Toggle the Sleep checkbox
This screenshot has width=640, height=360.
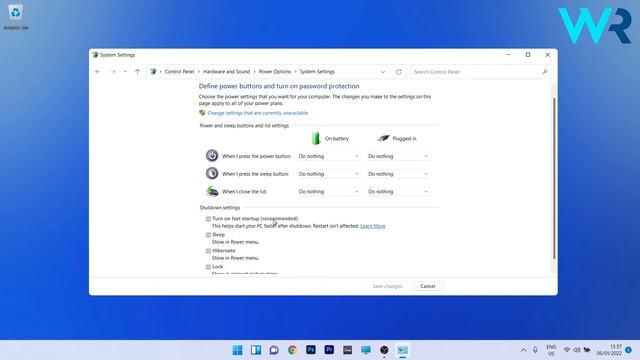208,235
